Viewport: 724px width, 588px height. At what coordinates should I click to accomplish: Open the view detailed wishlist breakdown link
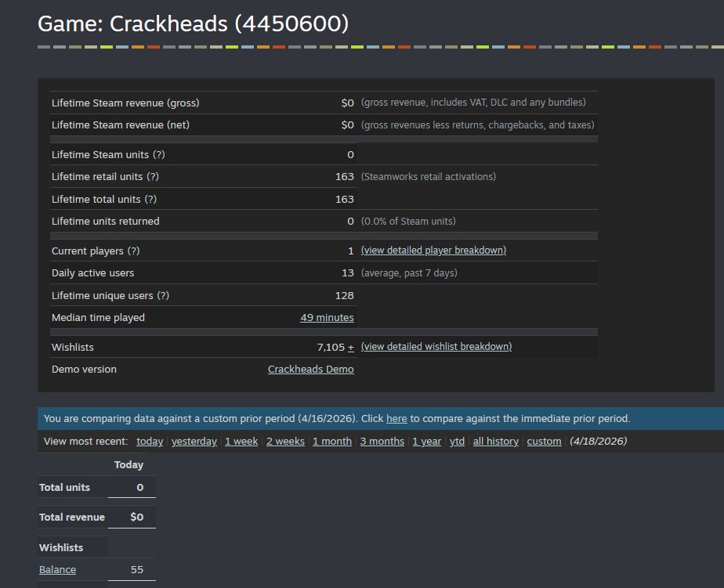[436, 347]
